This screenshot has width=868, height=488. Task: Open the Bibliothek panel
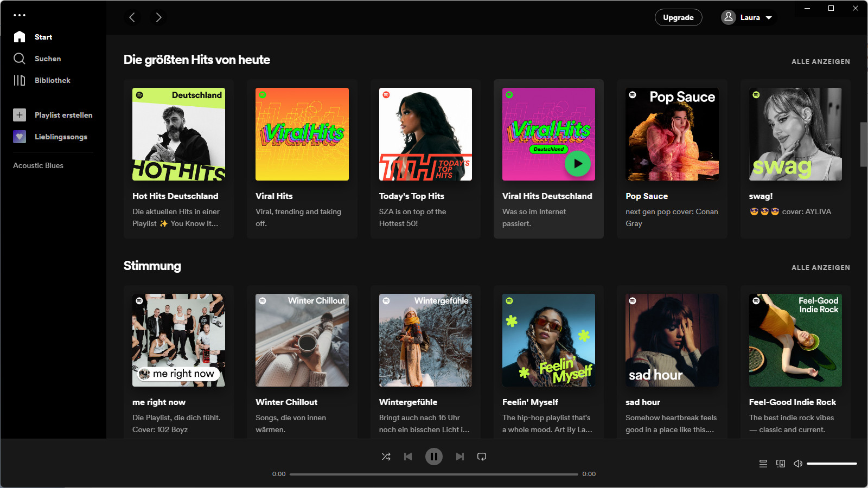tap(20, 80)
